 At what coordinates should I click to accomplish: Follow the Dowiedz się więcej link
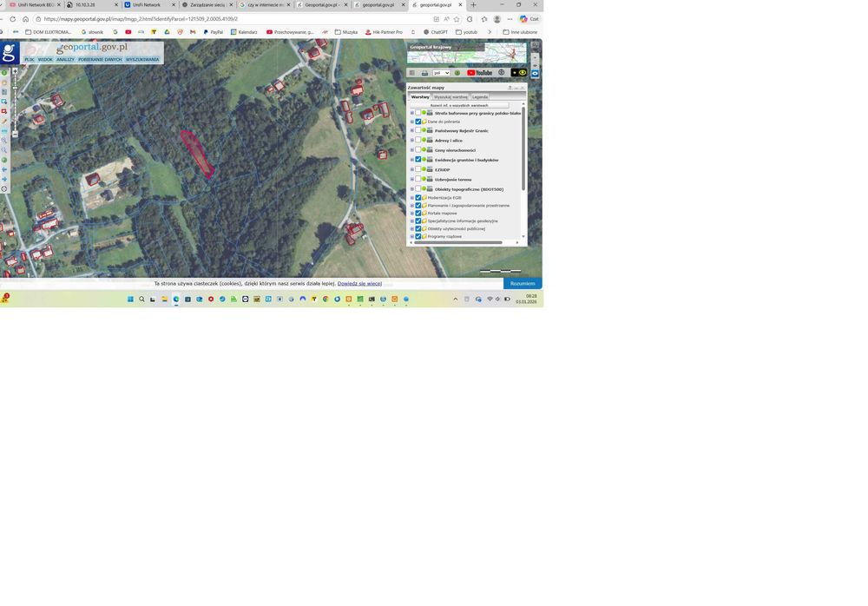coord(360,284)
